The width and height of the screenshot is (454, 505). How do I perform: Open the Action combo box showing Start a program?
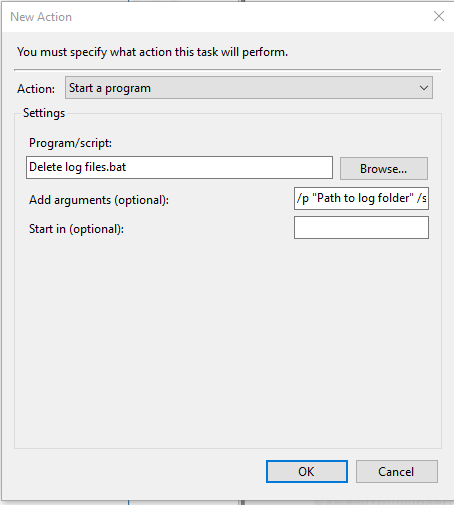coord(249,88)
